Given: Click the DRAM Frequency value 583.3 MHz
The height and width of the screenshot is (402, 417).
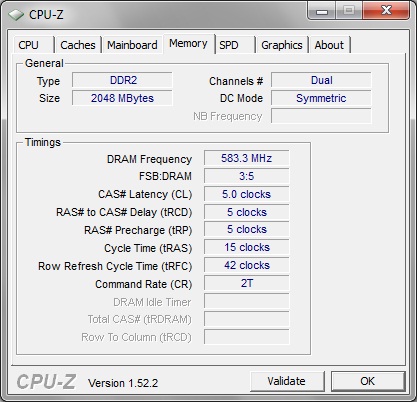Looking at the screenshot, I should [x=247, y=158].
